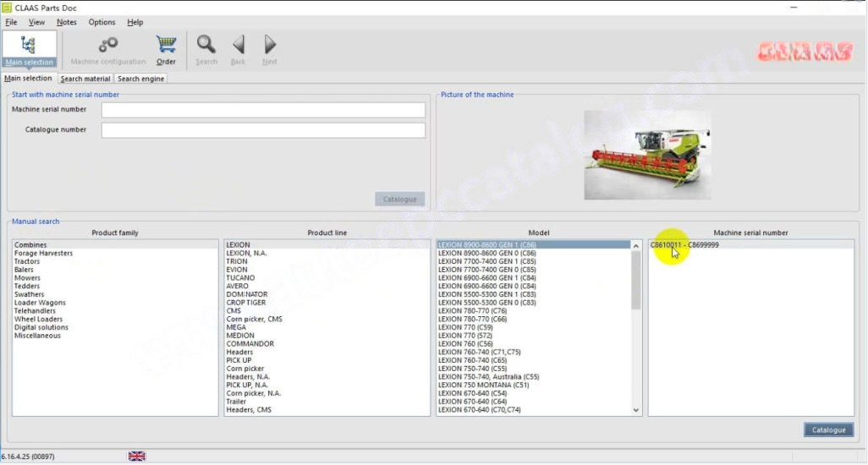Open the File menu
Screen dimensions: 868x465
(x=11, y=22)
